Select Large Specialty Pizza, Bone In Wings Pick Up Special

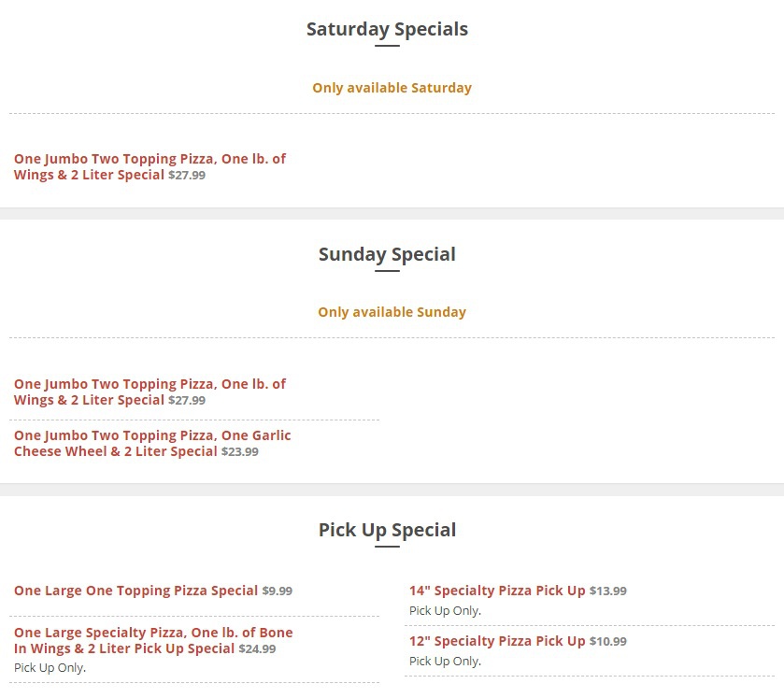[x=153, y=634]
